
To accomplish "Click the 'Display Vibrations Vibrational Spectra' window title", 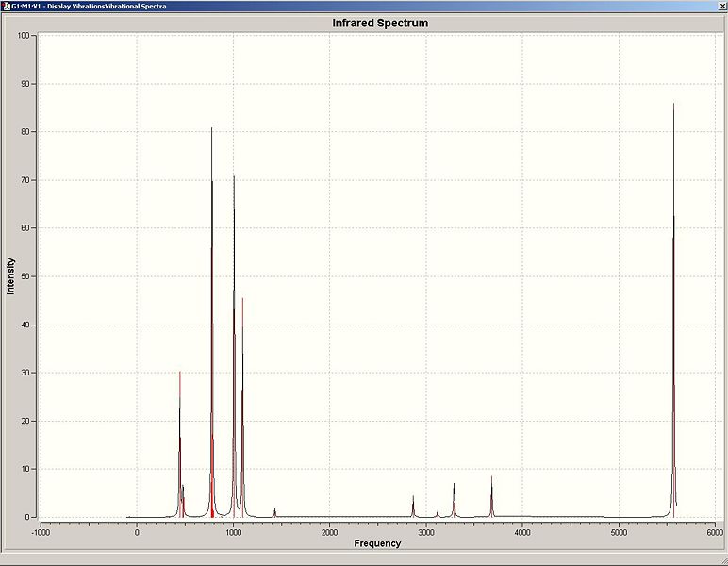I will [x=90, y=6].
